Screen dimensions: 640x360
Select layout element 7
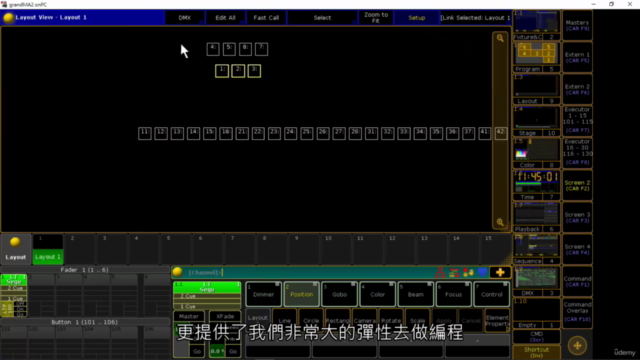coord(262,49)
